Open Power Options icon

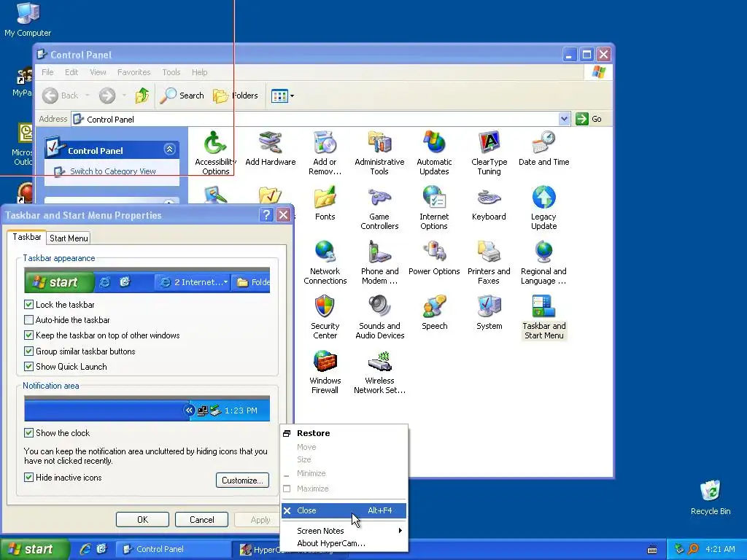[x=434, y=258]
